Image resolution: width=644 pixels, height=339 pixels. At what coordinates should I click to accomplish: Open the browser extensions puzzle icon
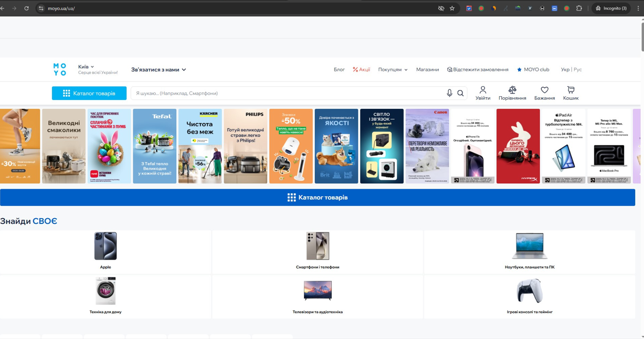click(579, 8)
